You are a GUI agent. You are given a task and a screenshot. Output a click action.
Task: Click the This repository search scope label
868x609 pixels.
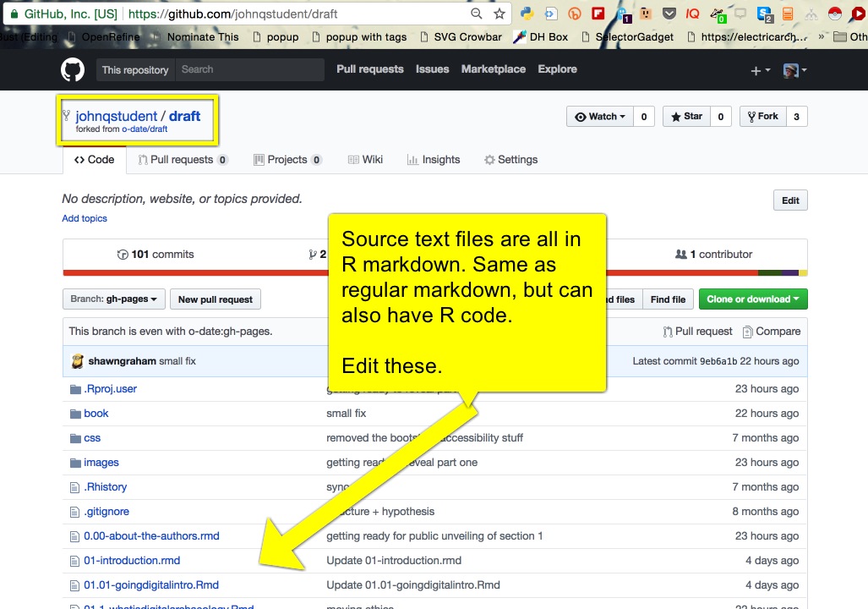135,70
